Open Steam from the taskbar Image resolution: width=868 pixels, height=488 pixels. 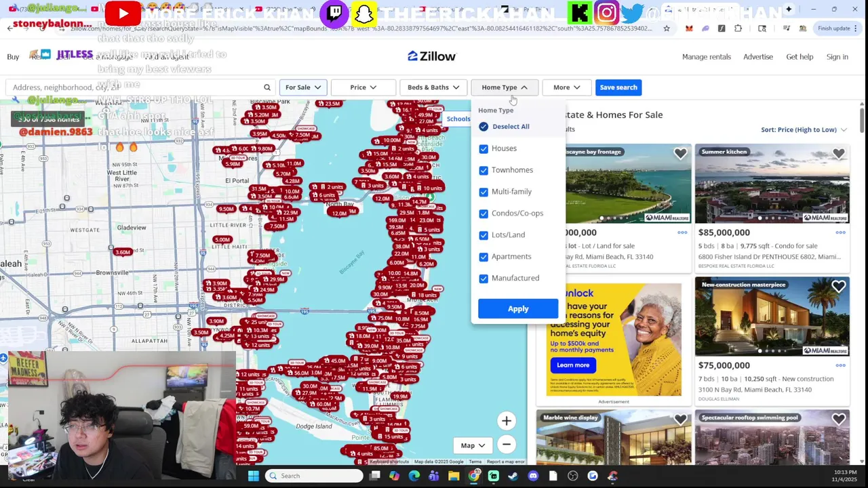pos(513,476)
